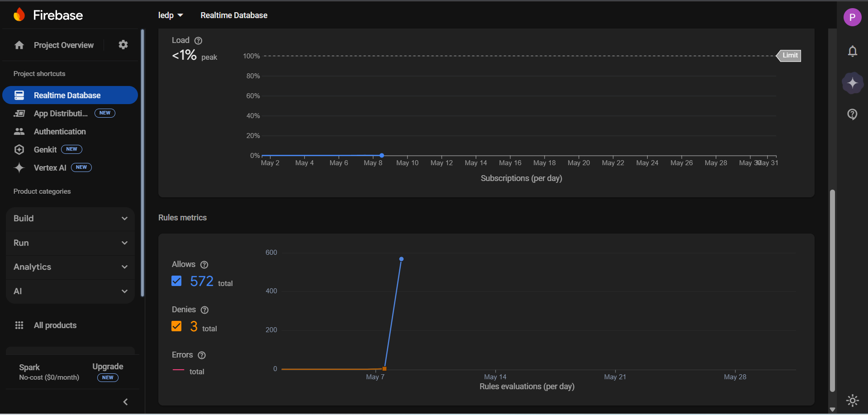
Task: Expand the Analytics category
Action: coord(70,267)
